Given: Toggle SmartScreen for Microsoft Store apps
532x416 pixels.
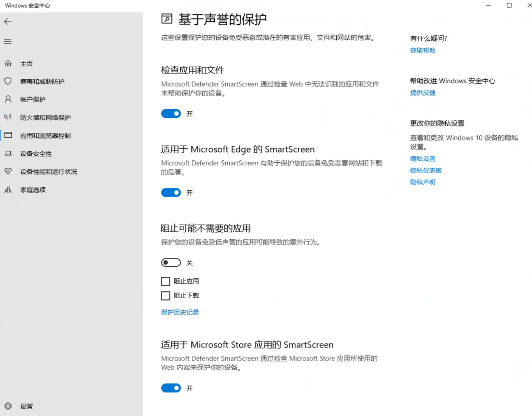Looking at the screenshot, I should (x=171, y=388).
